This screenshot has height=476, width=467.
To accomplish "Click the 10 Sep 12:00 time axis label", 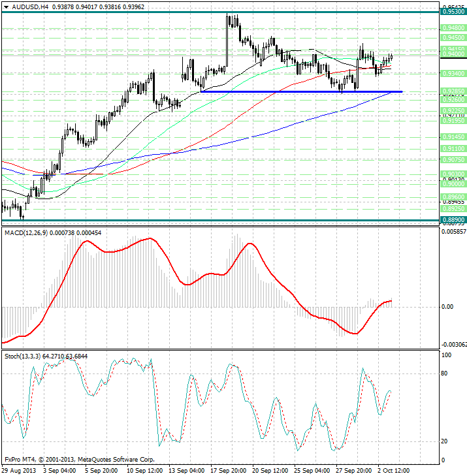I will pyautogui.click(x=144, y=471).
